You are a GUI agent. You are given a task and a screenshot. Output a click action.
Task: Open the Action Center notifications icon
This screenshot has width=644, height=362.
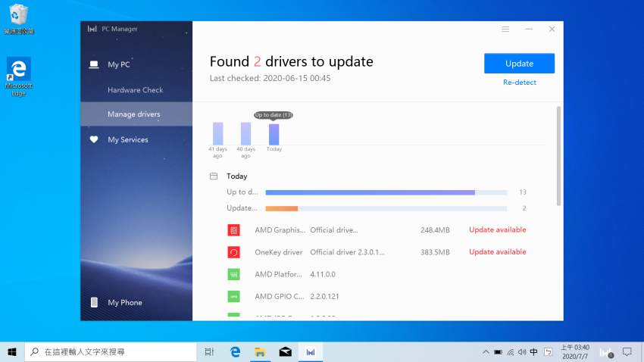[x=627, y=351]
